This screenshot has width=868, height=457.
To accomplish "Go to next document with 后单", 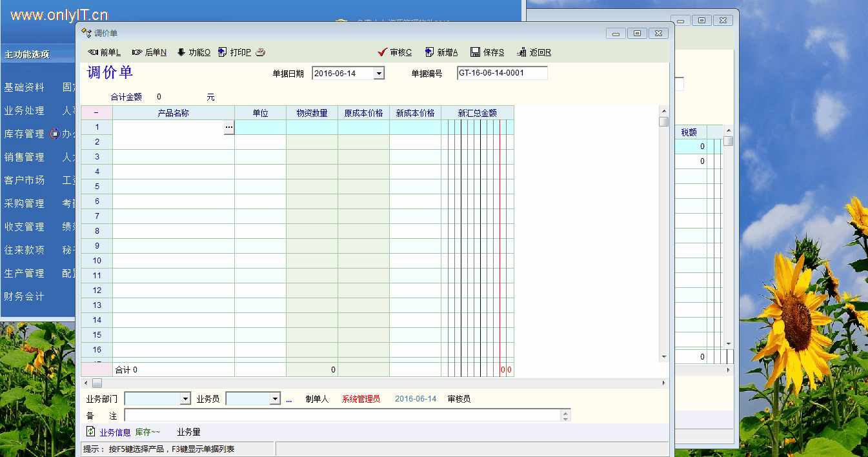I will [x=149, y=52].
